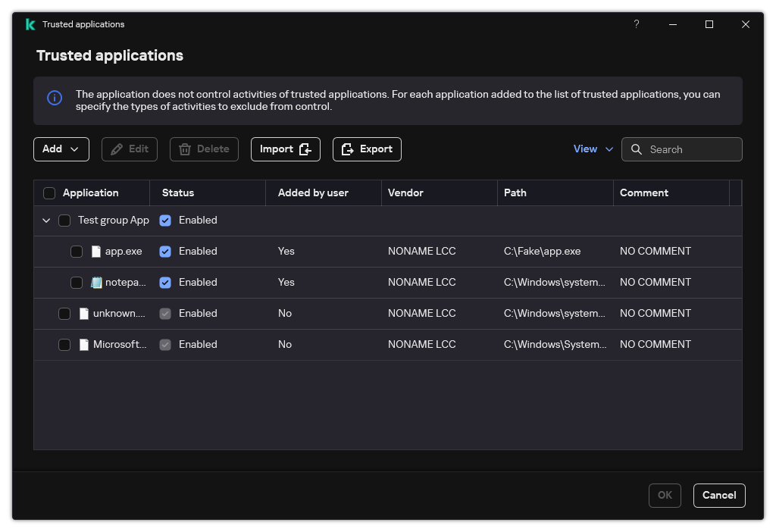Click the notepad file icon in list
Screen dimensions: 776x532
click(x=96, y=283)
